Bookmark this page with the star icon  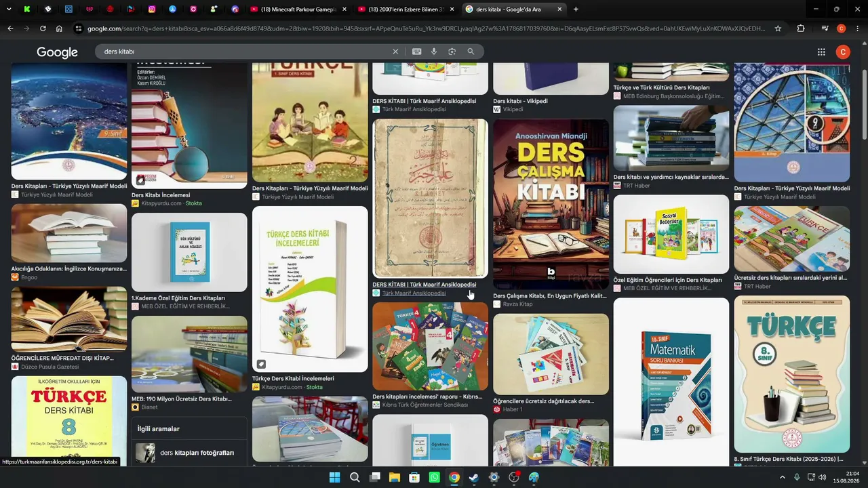[x=778, y=28]
